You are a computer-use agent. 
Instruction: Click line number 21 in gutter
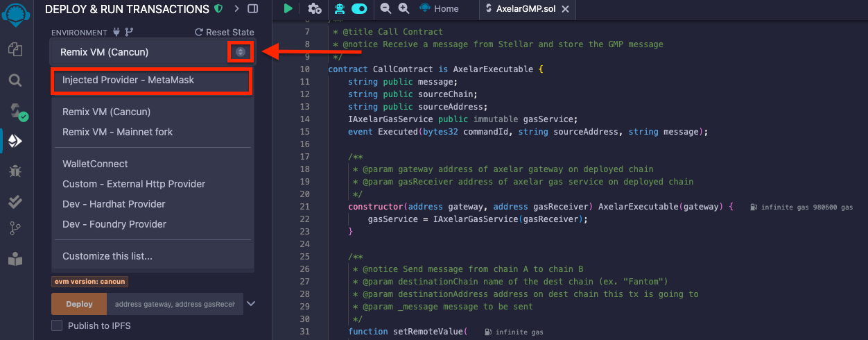coord(304,207)
